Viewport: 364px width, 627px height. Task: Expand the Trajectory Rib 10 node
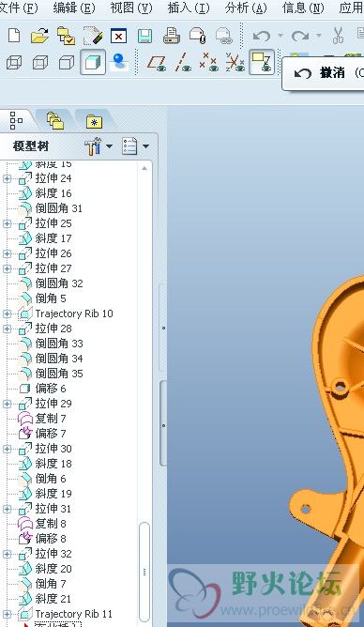pos(7,314)
